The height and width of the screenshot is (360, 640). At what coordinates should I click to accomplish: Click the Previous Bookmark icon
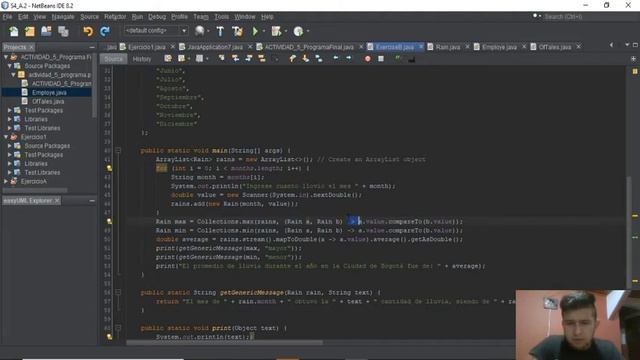tap(292, 59)
